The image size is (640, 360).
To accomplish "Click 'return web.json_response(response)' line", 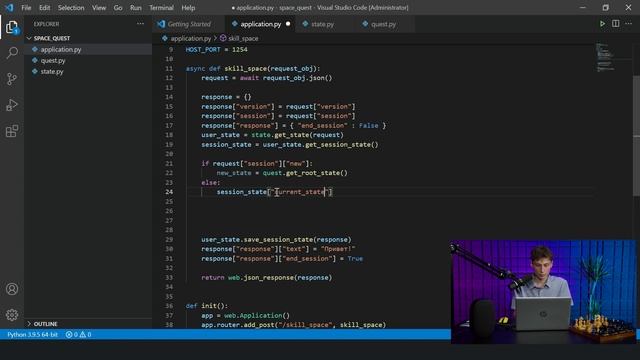I will 267,278.
